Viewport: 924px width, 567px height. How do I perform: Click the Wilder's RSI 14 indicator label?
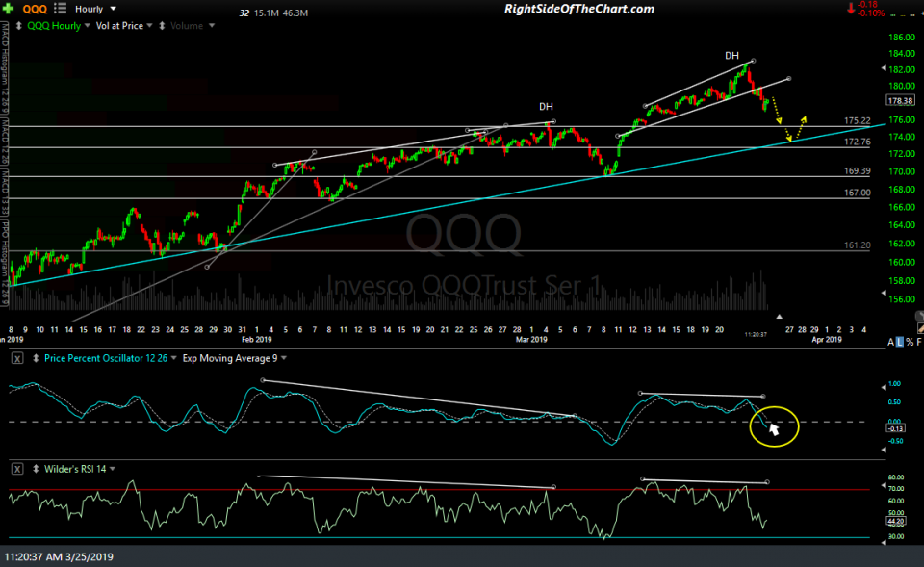coord(75,469)
